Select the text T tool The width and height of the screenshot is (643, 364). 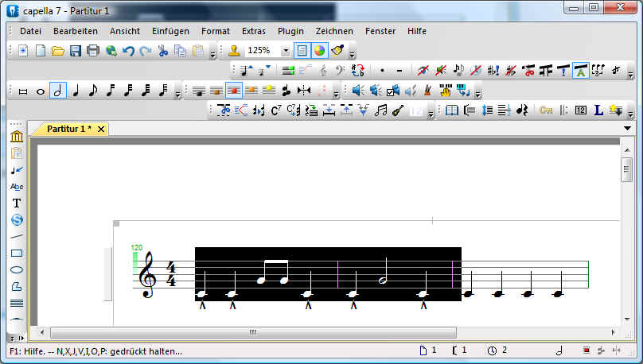tap(17, 203)
